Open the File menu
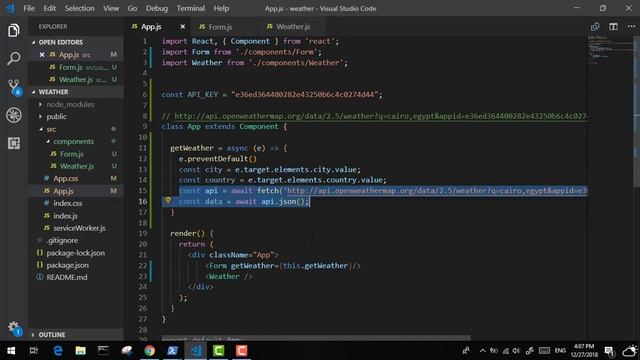The image size is (640, 360). point(29,8)
